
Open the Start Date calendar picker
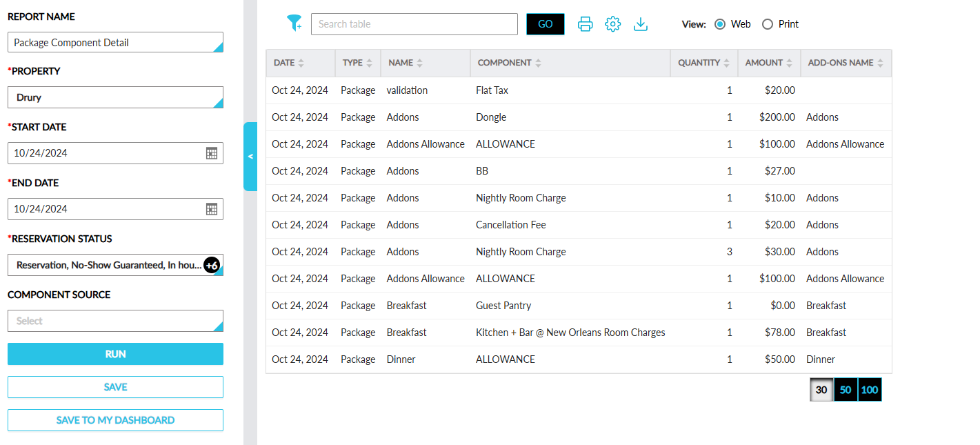pyautogui.click(x=212, y=153)
